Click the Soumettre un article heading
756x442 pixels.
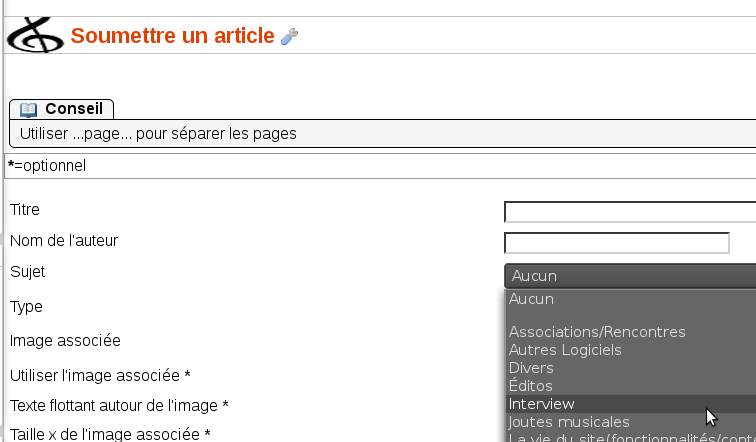(x=173, y=36)
